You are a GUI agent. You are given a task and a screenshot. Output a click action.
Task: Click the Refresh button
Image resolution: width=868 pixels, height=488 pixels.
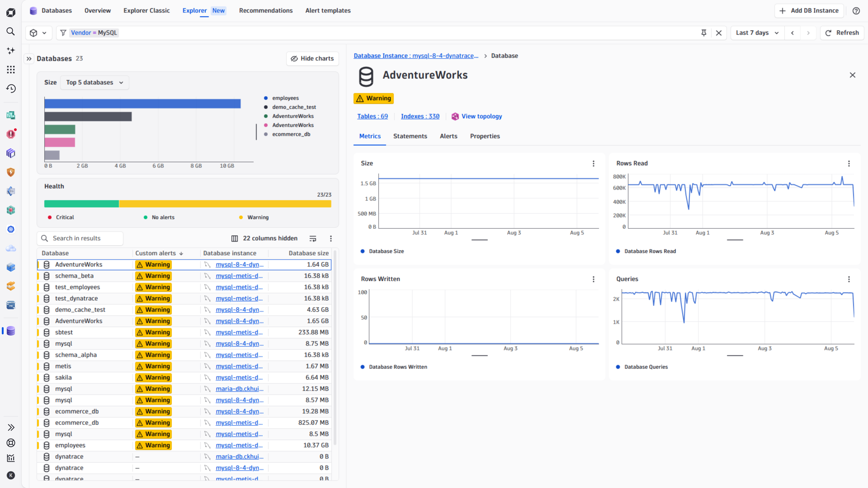click(842, 33)
